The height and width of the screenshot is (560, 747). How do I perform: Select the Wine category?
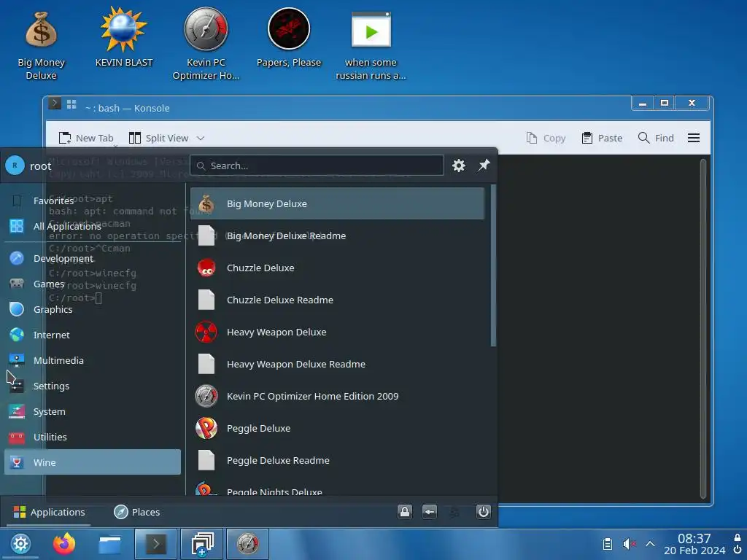[93, 462]
